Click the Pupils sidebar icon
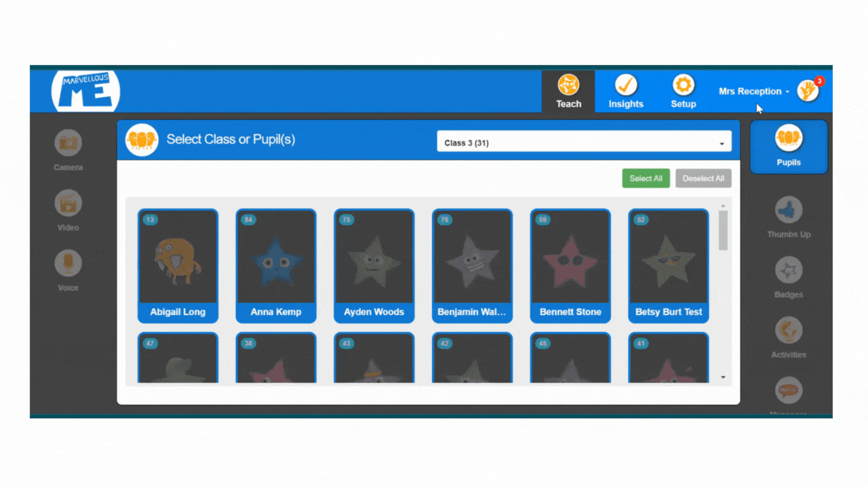Viewport: 868px width, 488px height. pyautogui.click(x=789, y=146)
